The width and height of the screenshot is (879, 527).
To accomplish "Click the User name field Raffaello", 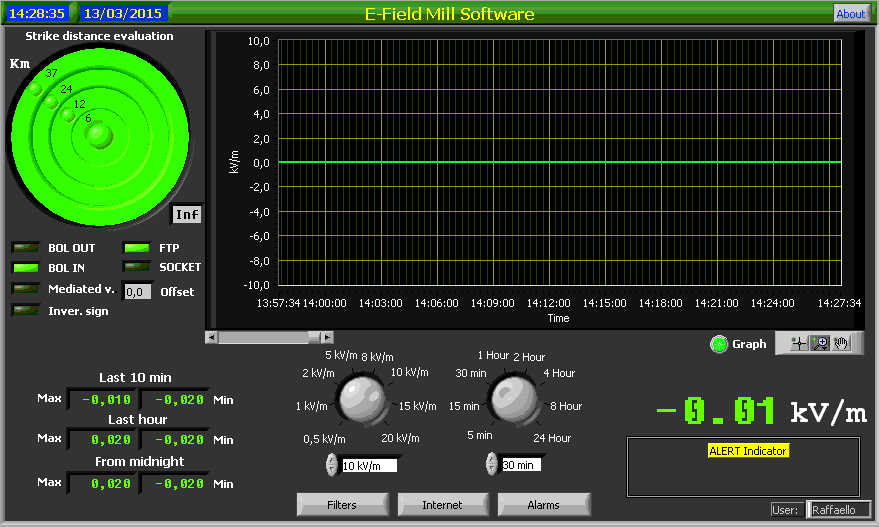I will click(x=839, y=510).
